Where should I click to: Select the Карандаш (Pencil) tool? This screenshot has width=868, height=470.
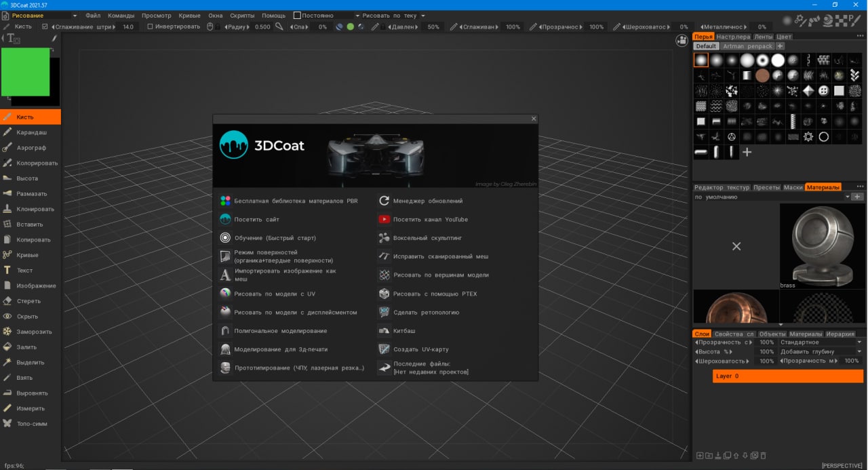click(x=31, y=132)
